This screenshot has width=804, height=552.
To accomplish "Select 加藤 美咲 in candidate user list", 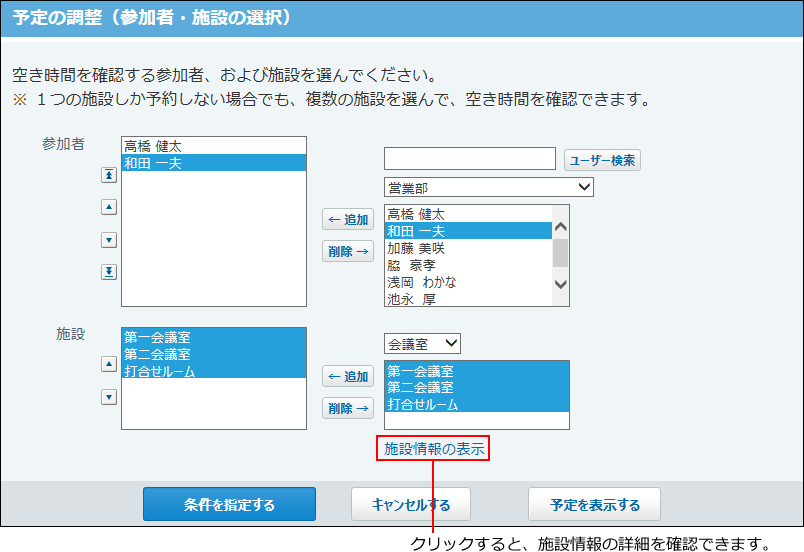I will click(x=468, y=248).
